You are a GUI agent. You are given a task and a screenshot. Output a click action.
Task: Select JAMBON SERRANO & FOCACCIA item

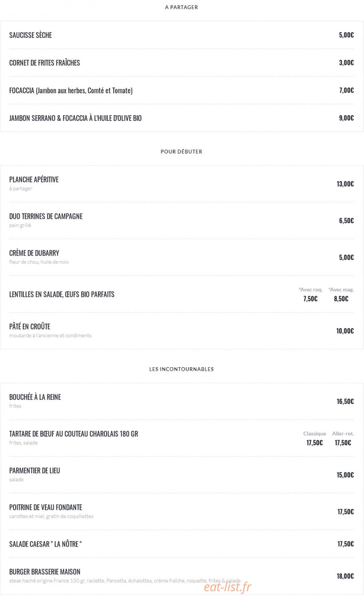[x=75, y=118]
